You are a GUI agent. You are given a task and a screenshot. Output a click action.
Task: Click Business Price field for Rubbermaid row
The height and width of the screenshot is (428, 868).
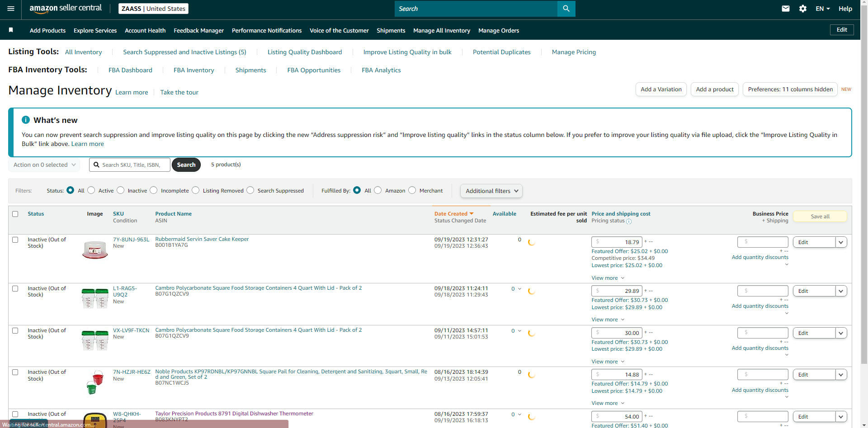(x=763, y=242)
